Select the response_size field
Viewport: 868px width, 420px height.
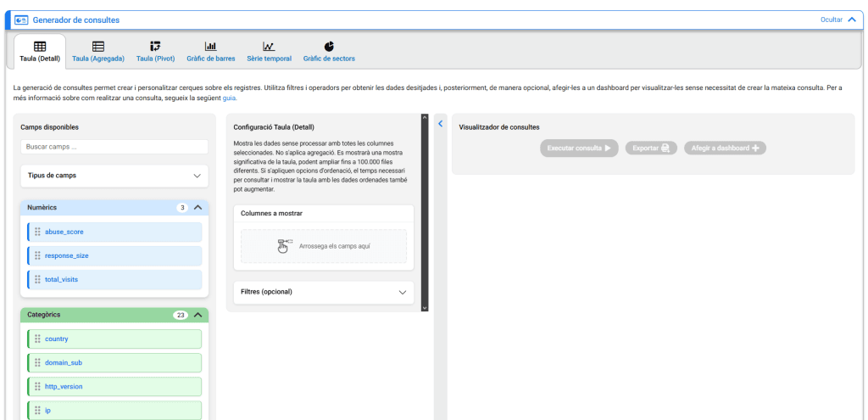pos(114,255)
